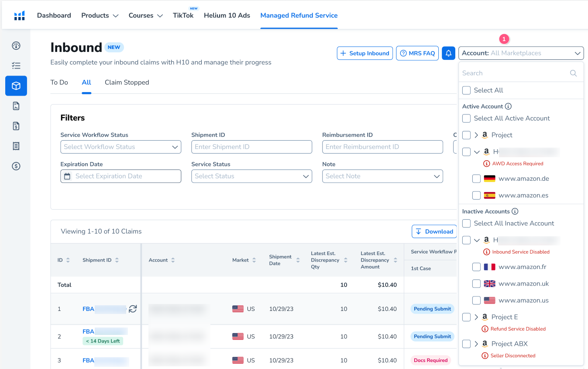Check Select All Active Account

point(466,118)
